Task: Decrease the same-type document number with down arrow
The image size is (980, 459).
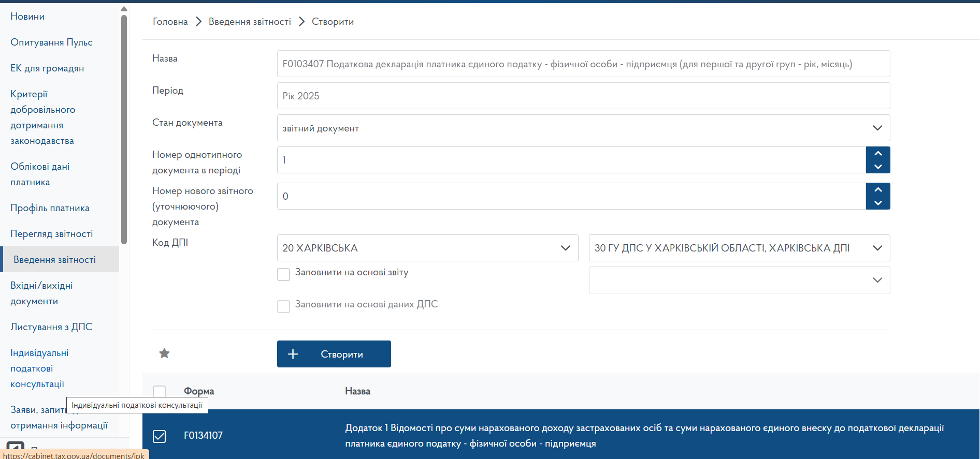Action: [x=877, y=167]
